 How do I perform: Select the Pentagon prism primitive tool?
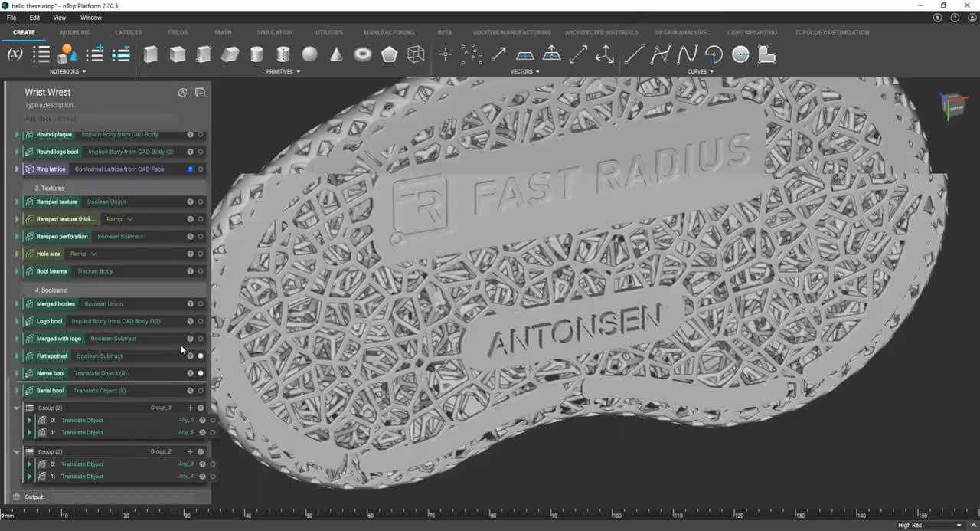click(389, 54)
